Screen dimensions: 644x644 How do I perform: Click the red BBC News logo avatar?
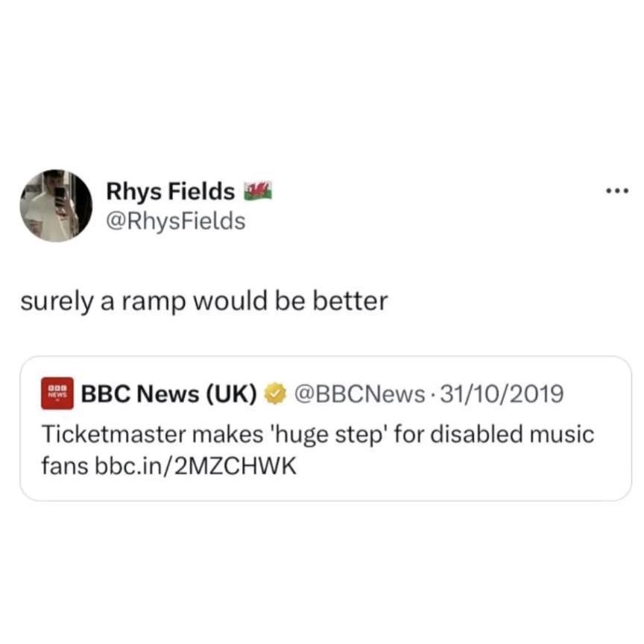[57, 393]
